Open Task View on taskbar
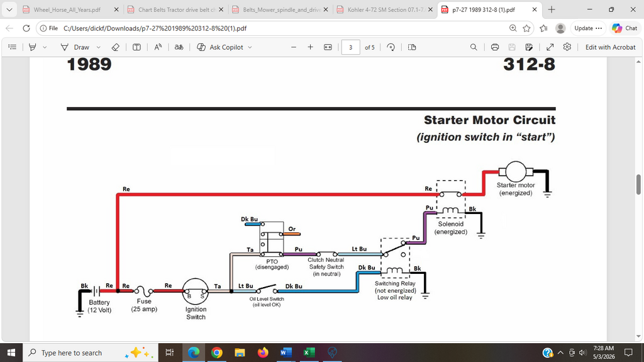The height and width of the screenshot is (362, 644). pos(169,353)
